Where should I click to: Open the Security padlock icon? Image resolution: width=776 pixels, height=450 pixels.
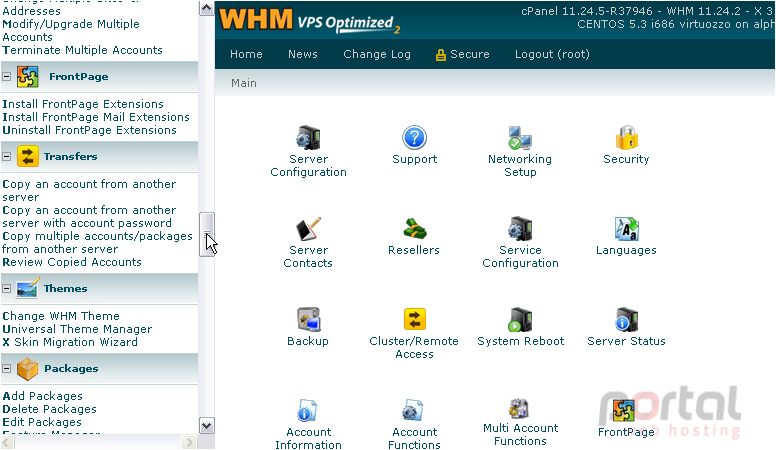click(x=626, y=138)
